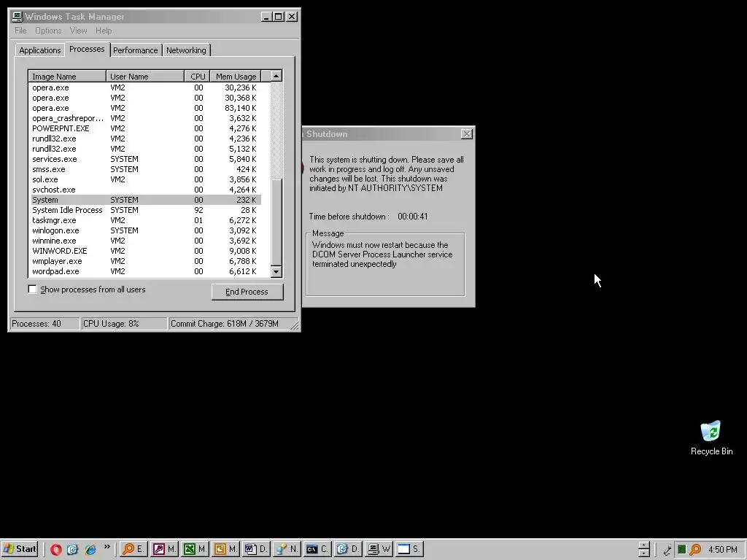
Task: Click the Task Manager title bar icon
Action: [18, 17]
